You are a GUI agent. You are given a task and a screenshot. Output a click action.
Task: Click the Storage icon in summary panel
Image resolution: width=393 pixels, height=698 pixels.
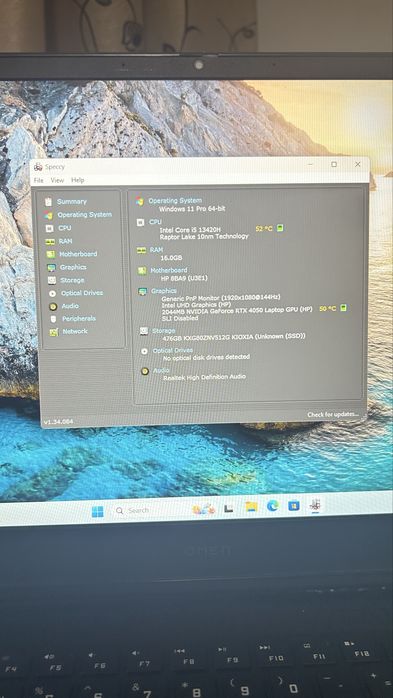click(144, 331)
